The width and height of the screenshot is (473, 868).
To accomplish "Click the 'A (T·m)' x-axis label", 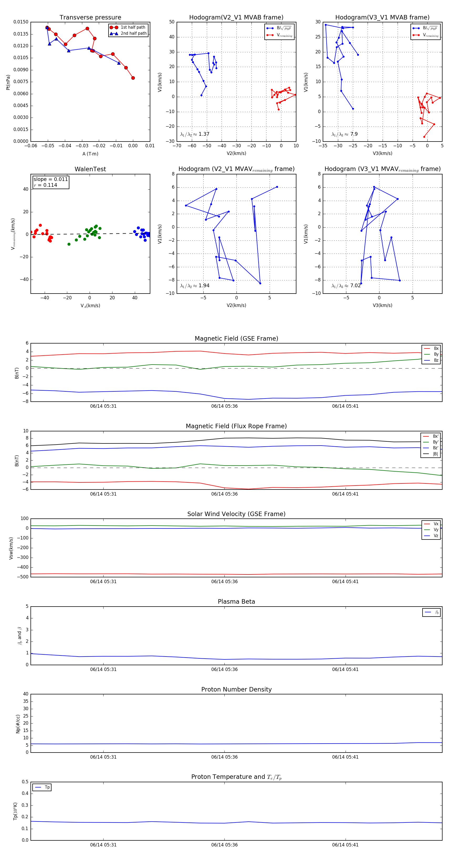I will click(91, 154).
